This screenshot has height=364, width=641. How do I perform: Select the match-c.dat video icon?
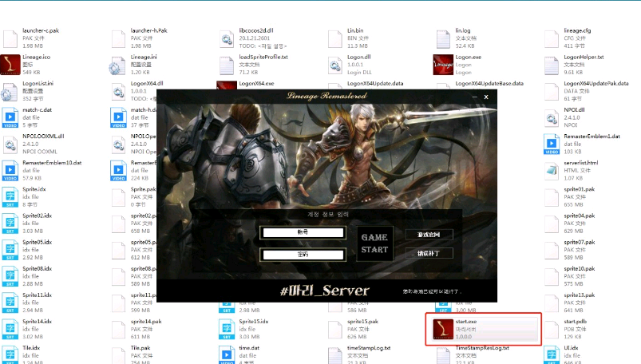click(10, 118)
